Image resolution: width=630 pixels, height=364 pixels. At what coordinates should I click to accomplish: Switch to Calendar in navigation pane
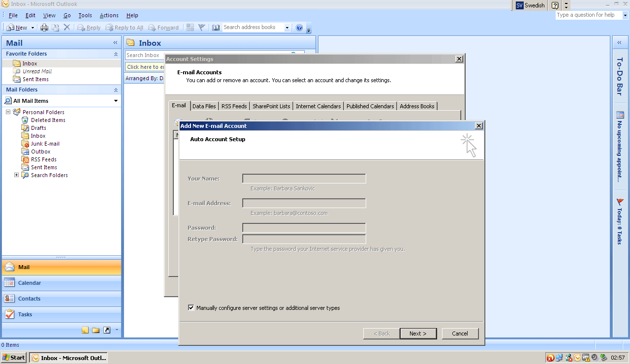62,283
